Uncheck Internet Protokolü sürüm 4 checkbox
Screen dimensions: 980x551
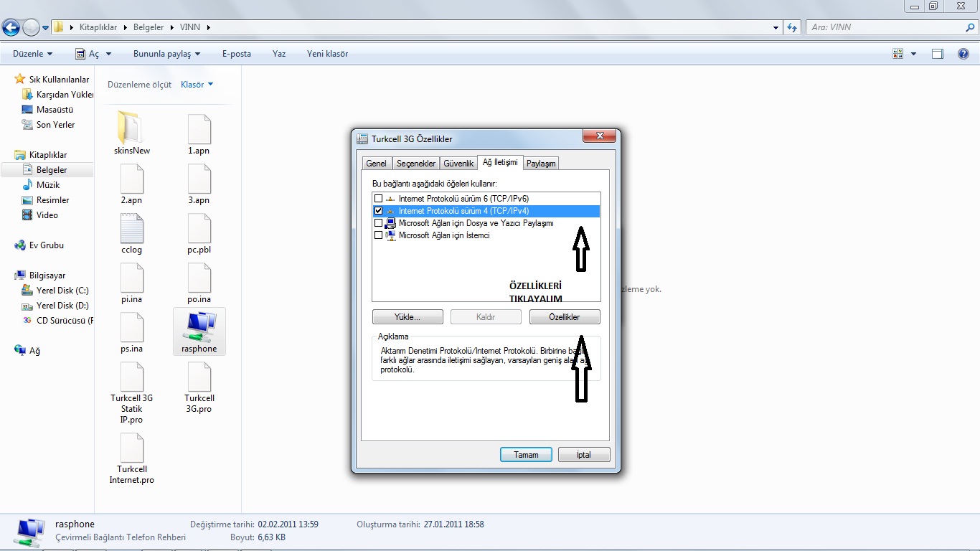point(379,211)
